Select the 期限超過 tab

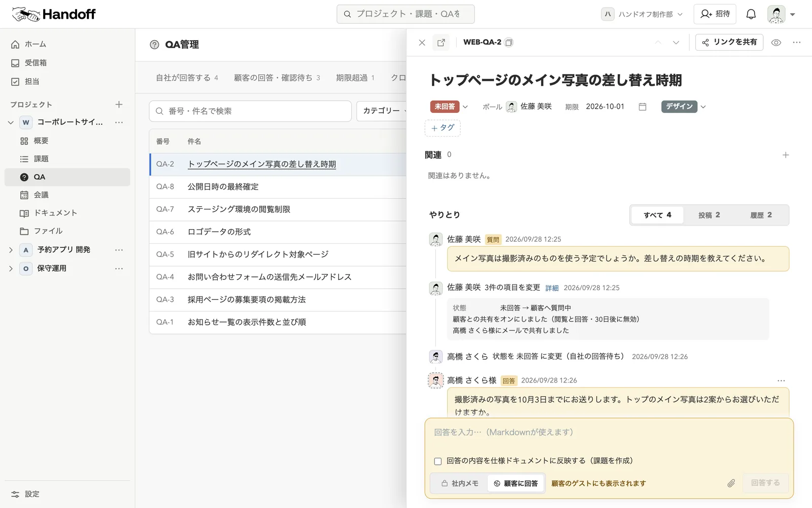pyautogui.click(x=355, y=78)
